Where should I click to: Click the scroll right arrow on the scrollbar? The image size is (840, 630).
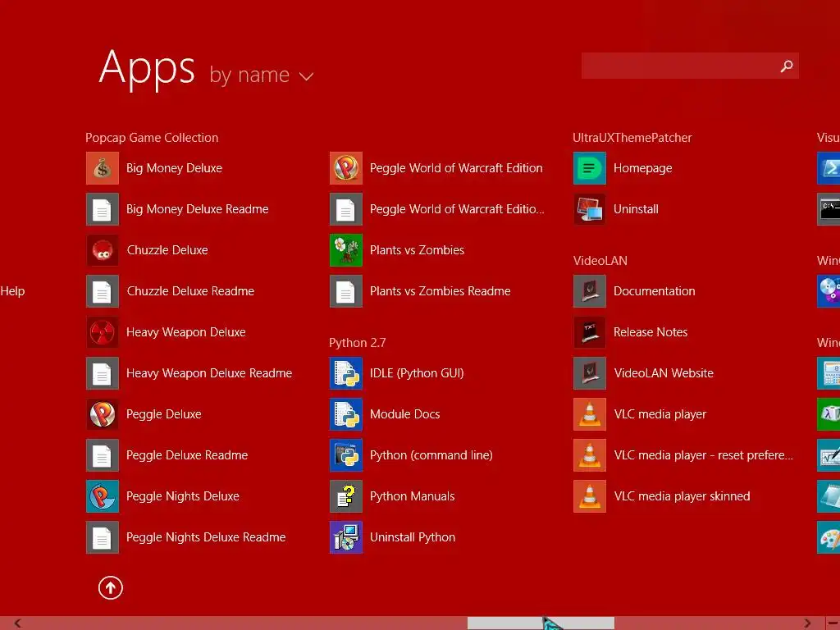click(807, 623)
